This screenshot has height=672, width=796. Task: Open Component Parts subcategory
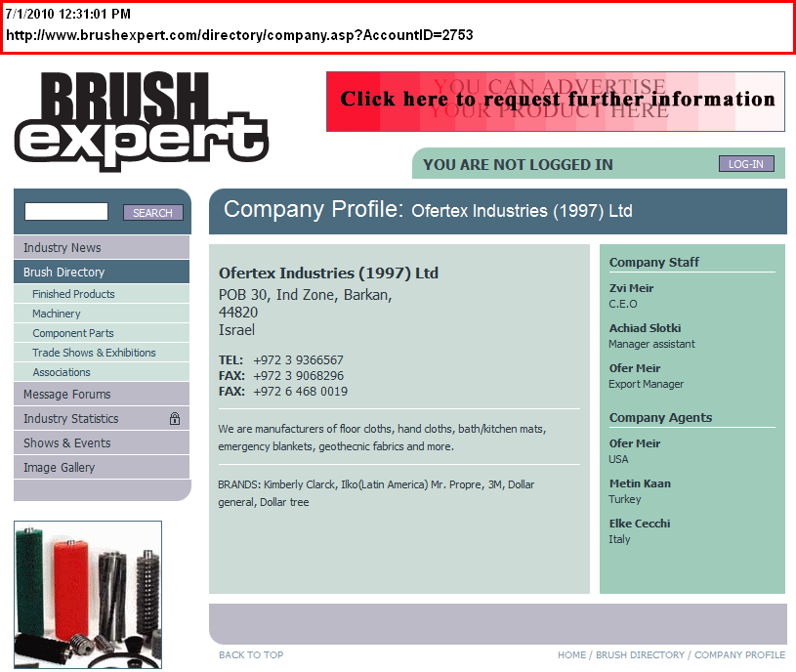[x=73, y=333]
